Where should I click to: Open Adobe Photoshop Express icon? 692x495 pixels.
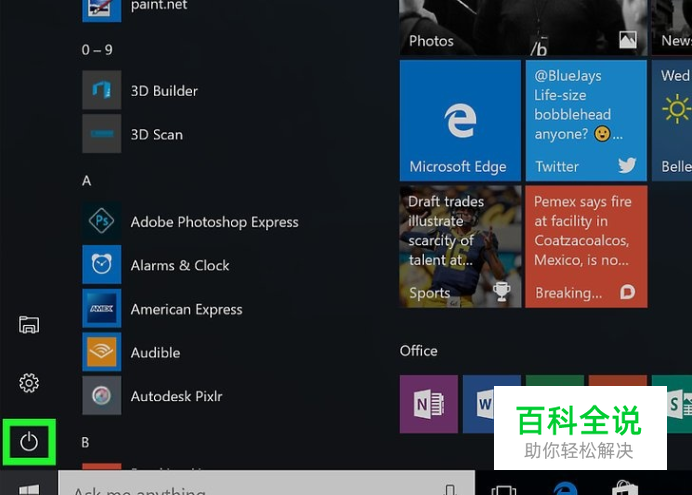pyautogui.click(x=102, y=221)
